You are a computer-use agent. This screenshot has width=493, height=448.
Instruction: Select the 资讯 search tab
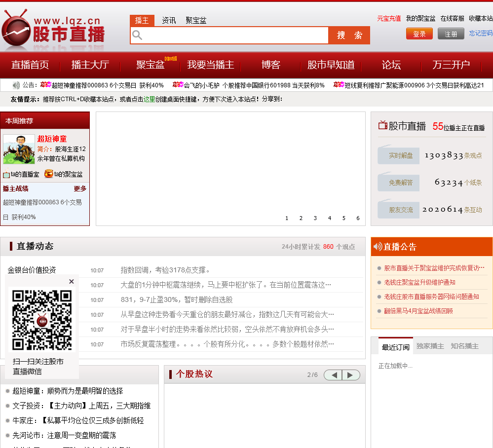169,20
